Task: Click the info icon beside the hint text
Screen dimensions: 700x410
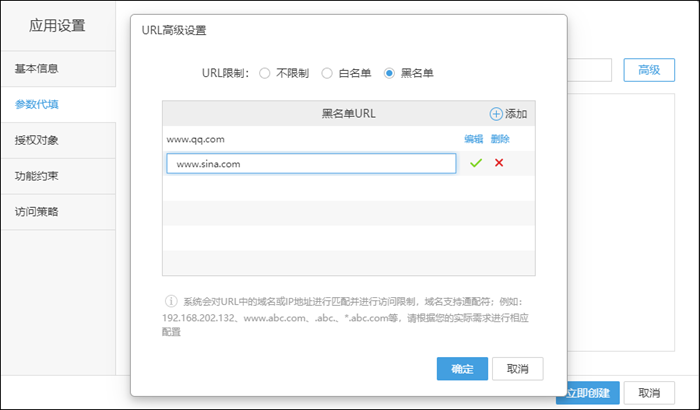Action: click(171, 300)
